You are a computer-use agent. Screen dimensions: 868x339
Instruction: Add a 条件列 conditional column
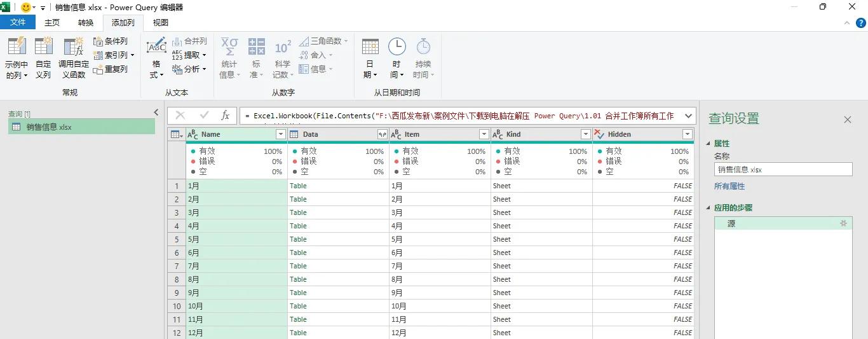click(110, 41)
